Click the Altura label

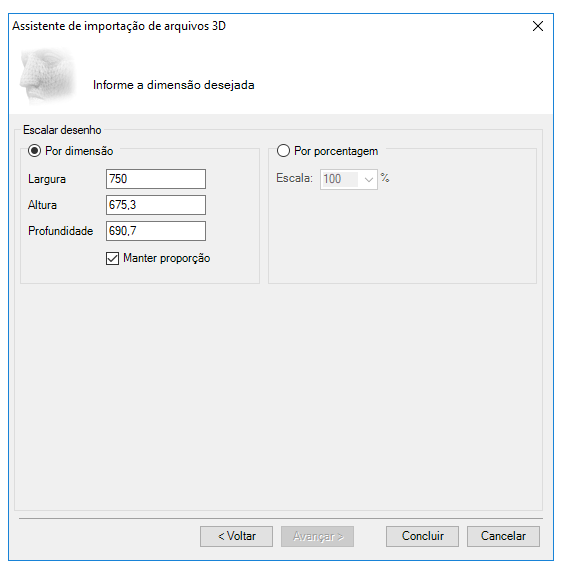pos(42,205)
